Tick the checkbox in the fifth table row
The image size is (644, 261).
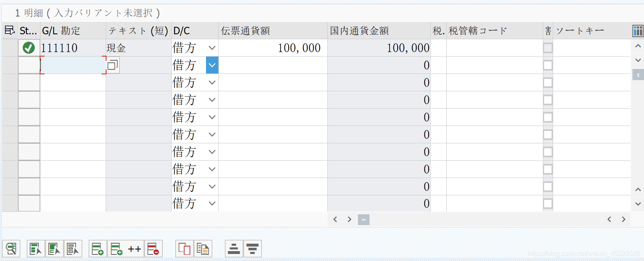point(548,117)
